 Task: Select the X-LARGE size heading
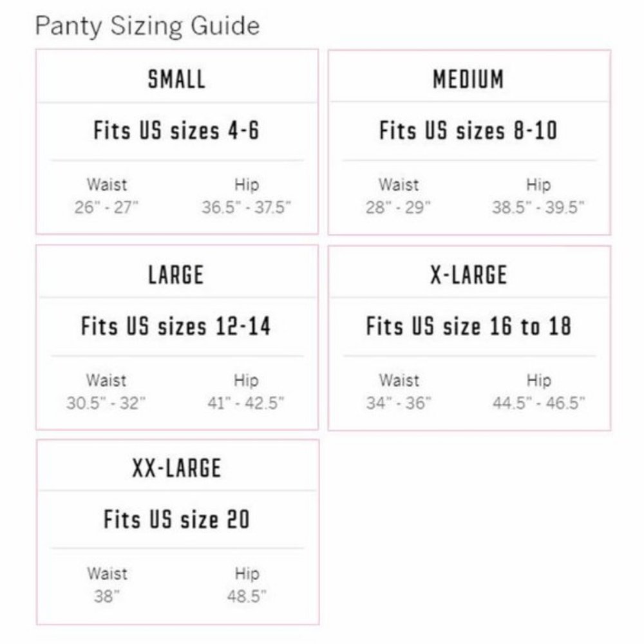(468, 275)
